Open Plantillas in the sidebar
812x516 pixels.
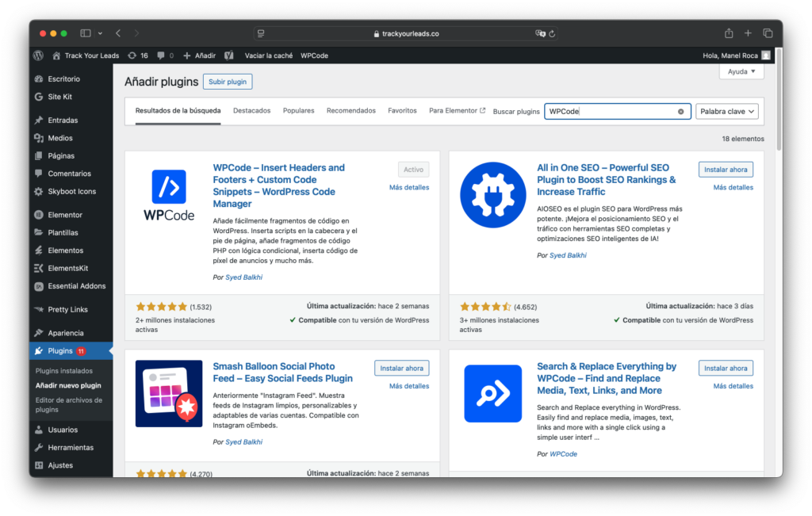click(x=63, y=232)
